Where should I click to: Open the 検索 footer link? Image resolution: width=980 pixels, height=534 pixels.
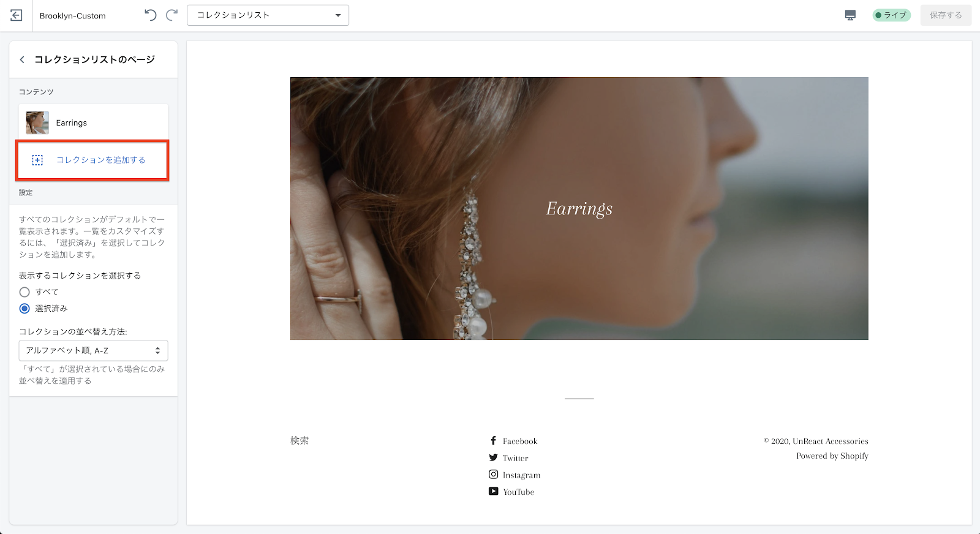(300, 440)
